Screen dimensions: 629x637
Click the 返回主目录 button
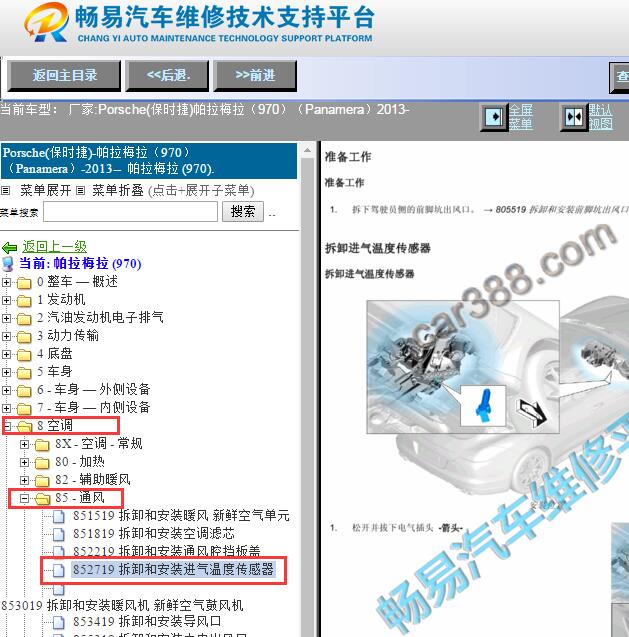click(64, 76)
